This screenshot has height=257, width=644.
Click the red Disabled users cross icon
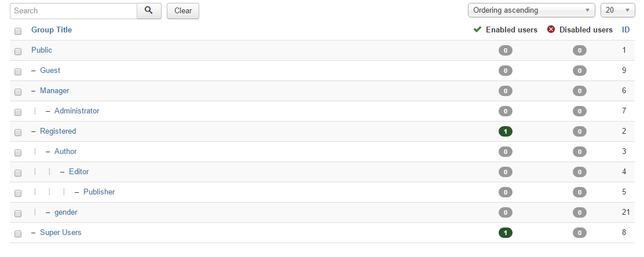(x=551, y=30)
